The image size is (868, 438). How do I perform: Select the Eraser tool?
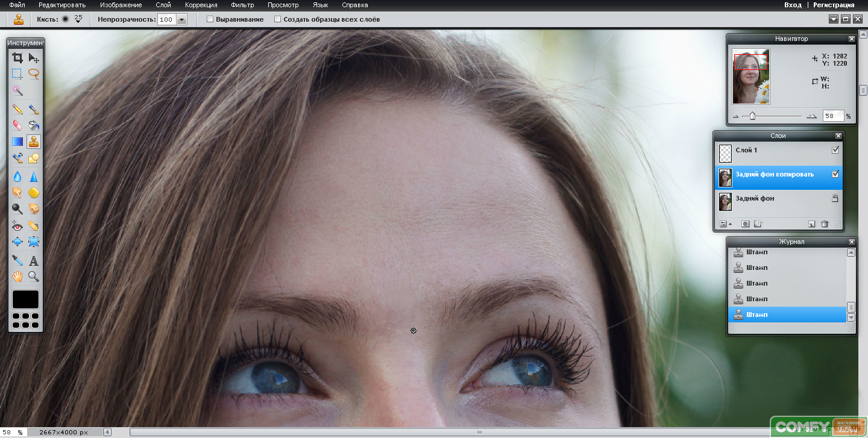tap(17, 125)
